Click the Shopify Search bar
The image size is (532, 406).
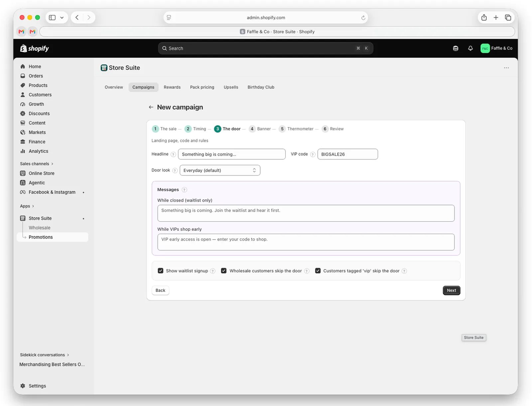tap(265, 49)
